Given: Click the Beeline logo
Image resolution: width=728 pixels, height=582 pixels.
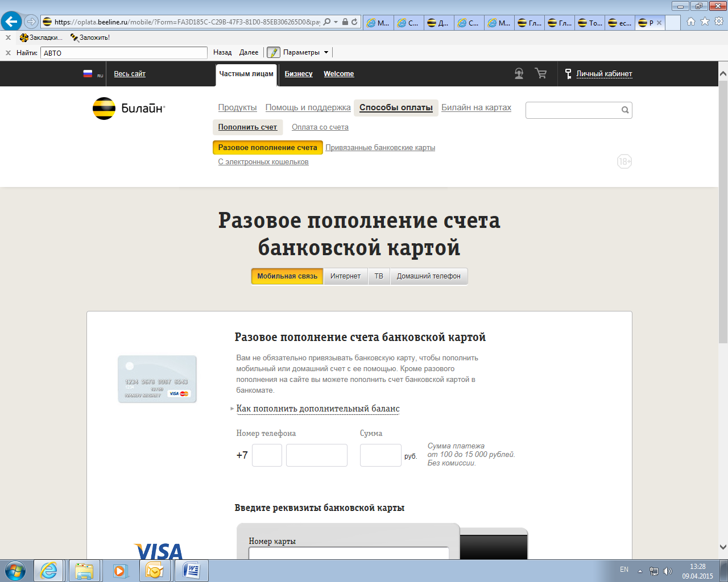Looking at the screenshot, I should point(129,108).
